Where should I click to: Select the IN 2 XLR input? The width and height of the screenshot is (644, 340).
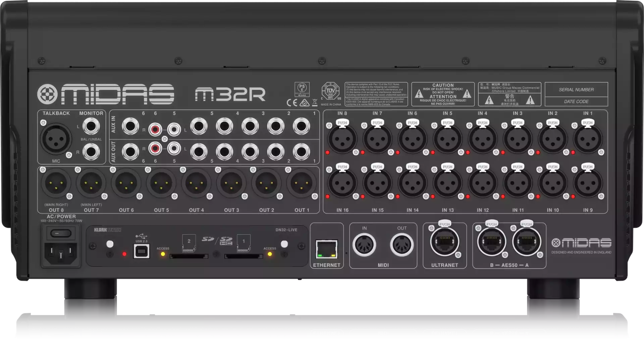(553, 139)
